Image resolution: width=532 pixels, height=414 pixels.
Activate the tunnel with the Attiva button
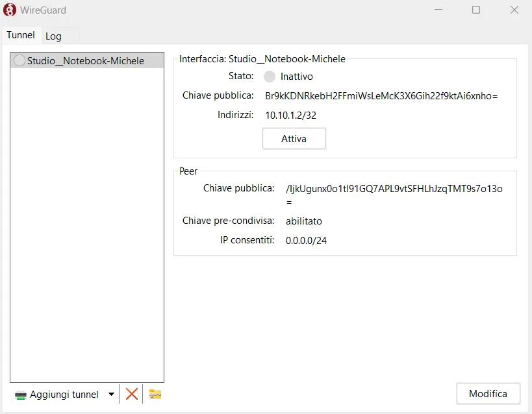294,138
